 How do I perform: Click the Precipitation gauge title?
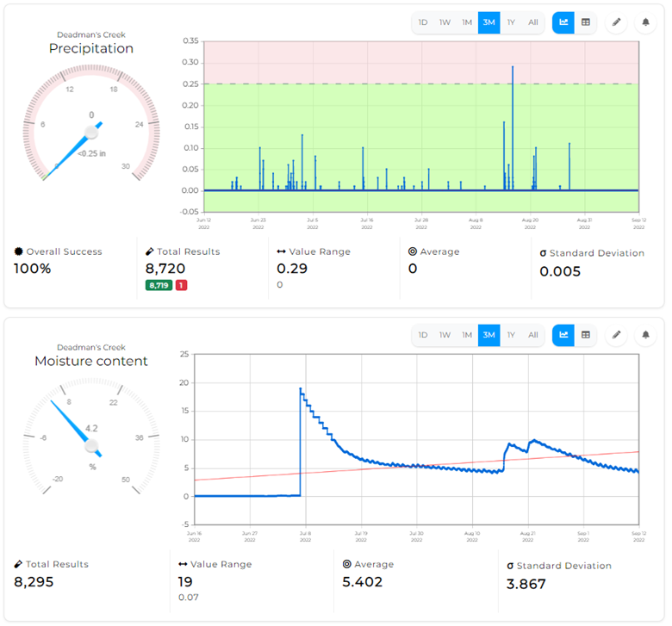[x=91, y=48]
